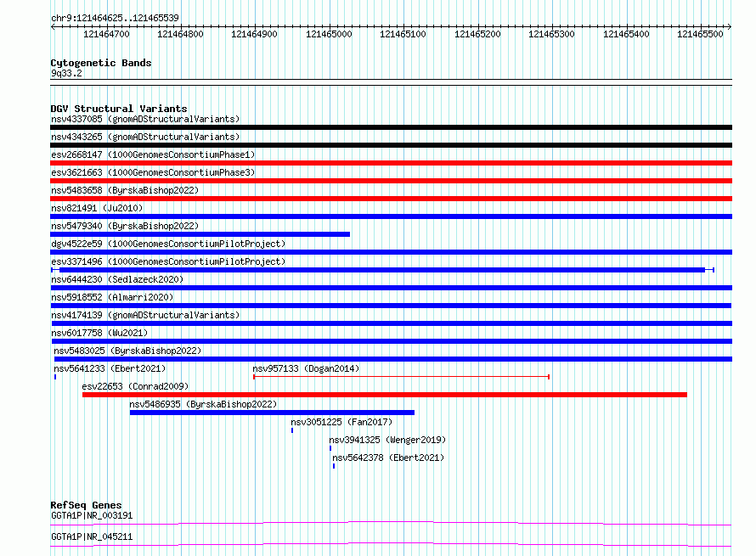Click nsv5642378 Ebert2021 label
Screen dimensions: 756x556
point(388,458)
